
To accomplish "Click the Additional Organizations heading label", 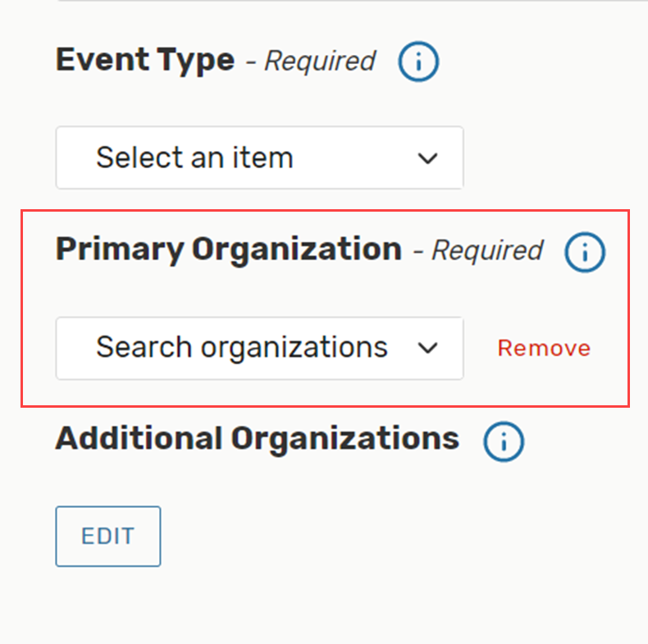I will [x=257, y=439].
